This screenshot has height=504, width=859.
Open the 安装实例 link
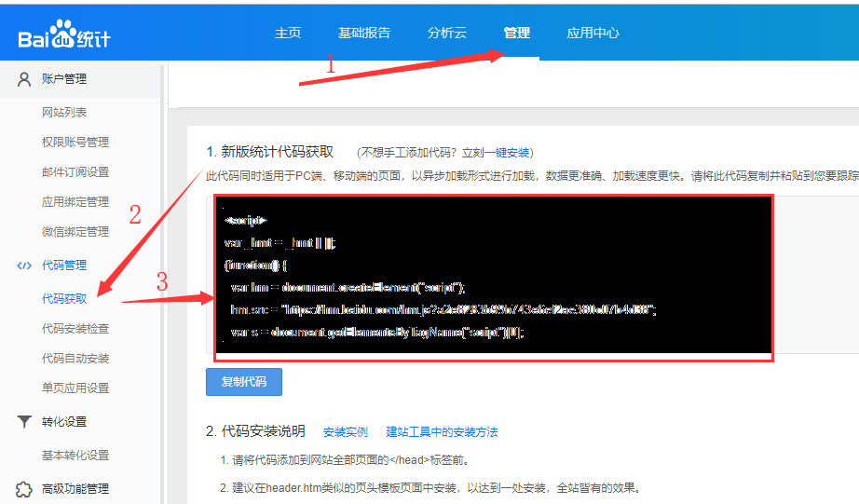coord(345,432)
